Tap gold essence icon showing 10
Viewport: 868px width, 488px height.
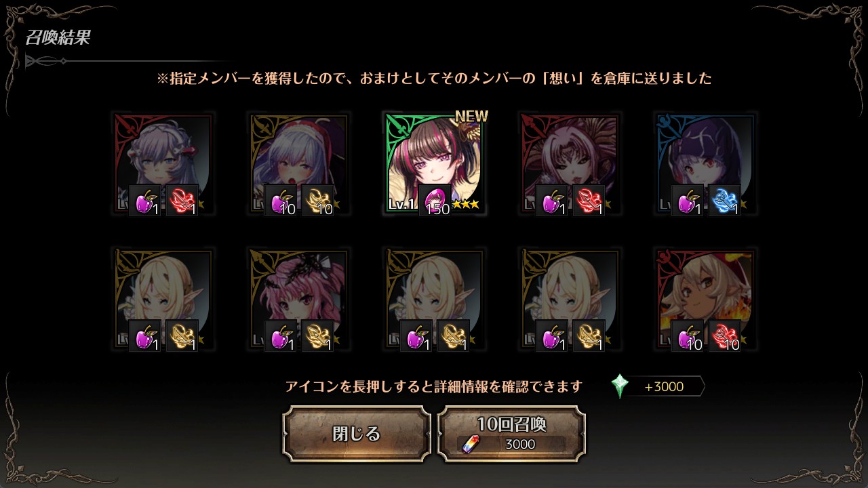317,201
